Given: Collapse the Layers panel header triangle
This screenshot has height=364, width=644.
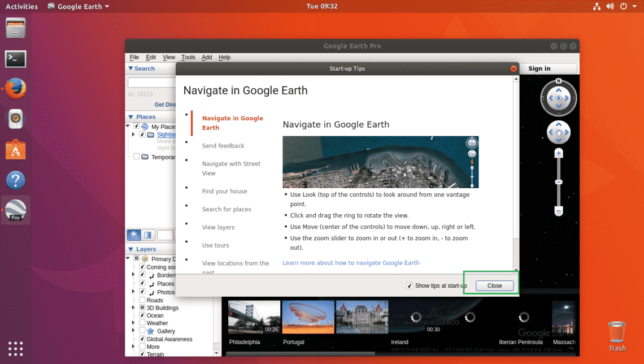Looking at the screenshot, I should pos(130,249).
